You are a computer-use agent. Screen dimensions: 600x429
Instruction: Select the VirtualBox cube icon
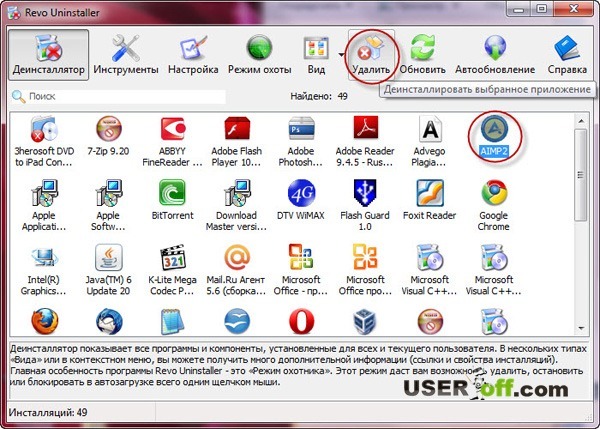365,321
